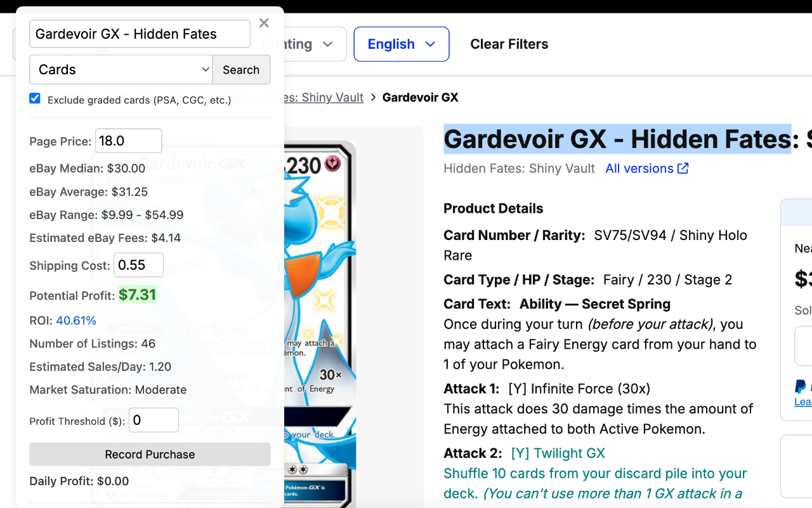Open the Cards category dropdown
The width and height of the screenshot is (812, 508).
[x=121, y=70]
